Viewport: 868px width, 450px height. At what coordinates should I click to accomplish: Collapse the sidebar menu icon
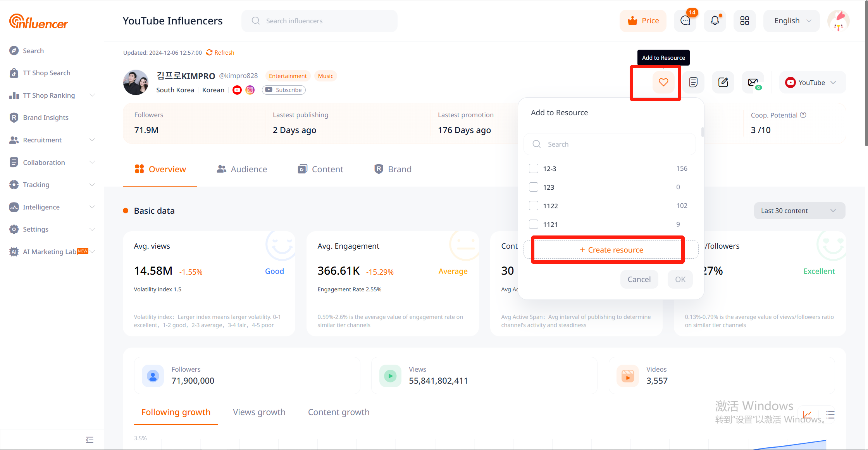tap(90, 440)
